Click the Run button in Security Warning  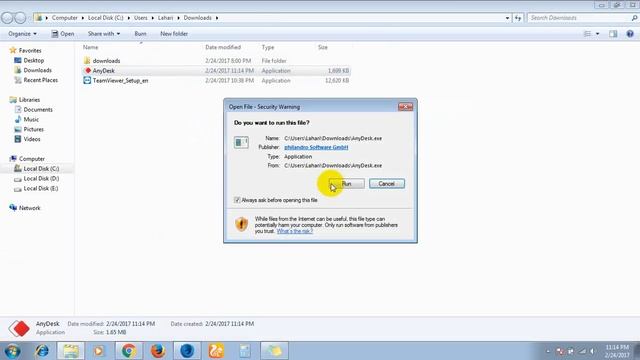pyautogui.click(x=347, y=184)
